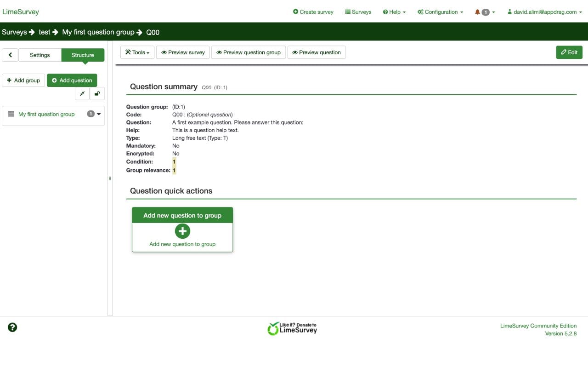Viewport: 588px width, 368px height.
Task: Expand the Help dropdown in the top bar
Action: pyautogui.click(x=394, y=12)
